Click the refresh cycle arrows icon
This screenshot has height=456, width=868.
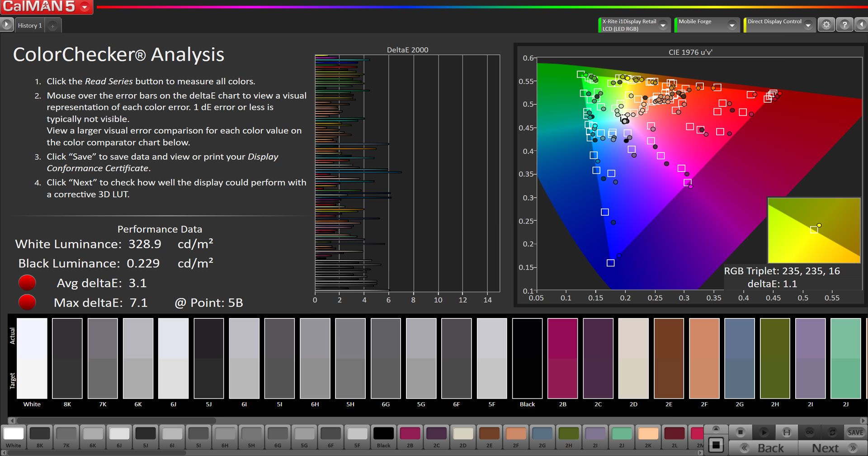pos(832,432)
